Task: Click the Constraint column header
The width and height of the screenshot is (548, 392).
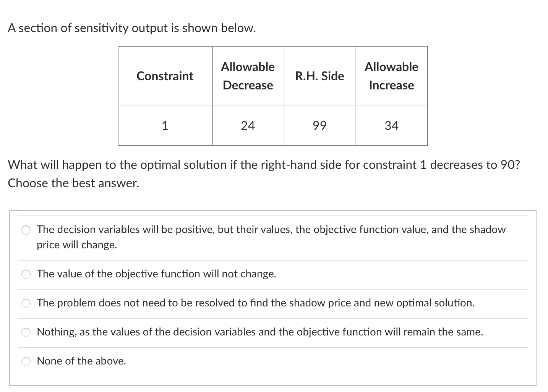Action: pos(165,76)
